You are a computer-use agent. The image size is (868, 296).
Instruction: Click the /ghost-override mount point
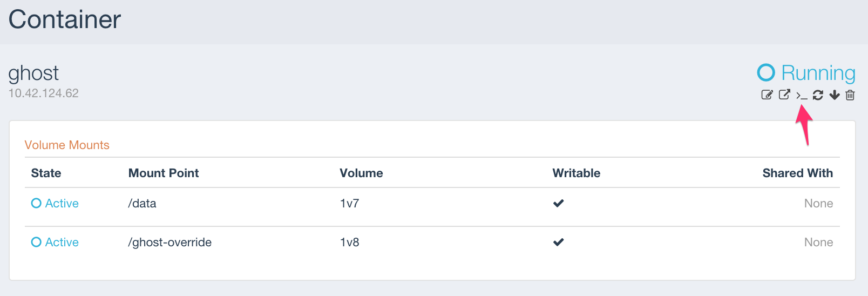pos(169,242)
